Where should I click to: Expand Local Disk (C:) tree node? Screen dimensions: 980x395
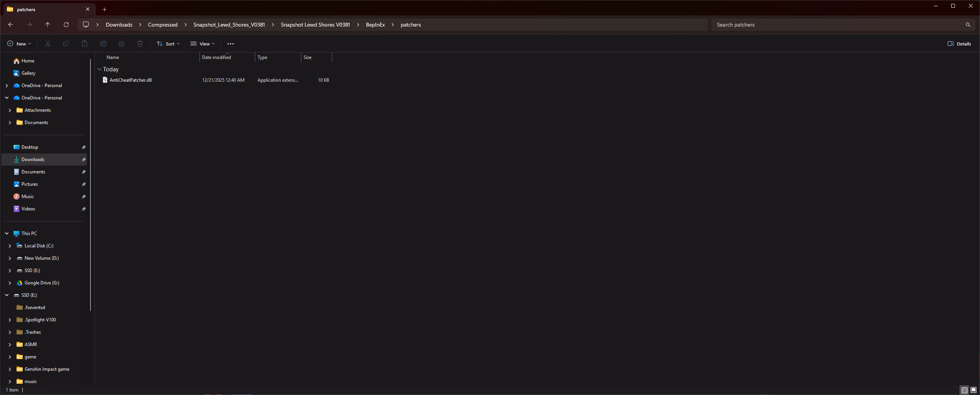coord(10,246)
